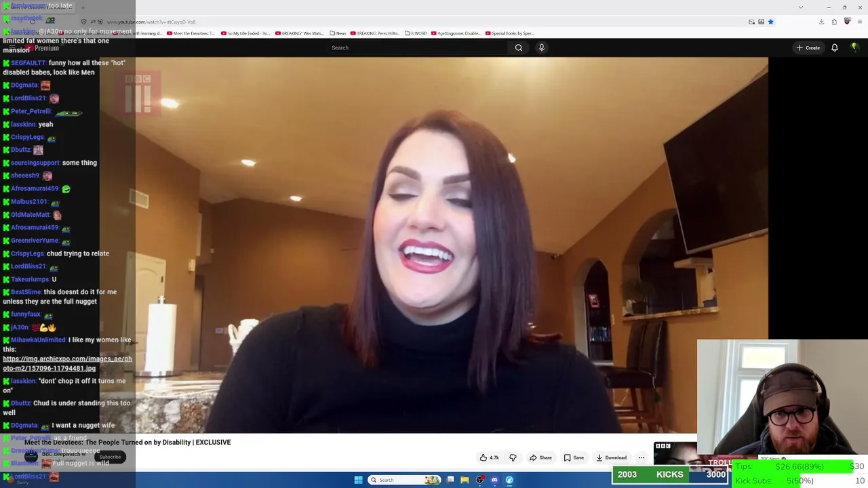
Task: Open the "So My Life Ended" bookmark
Action: click(x=245, y=33)
